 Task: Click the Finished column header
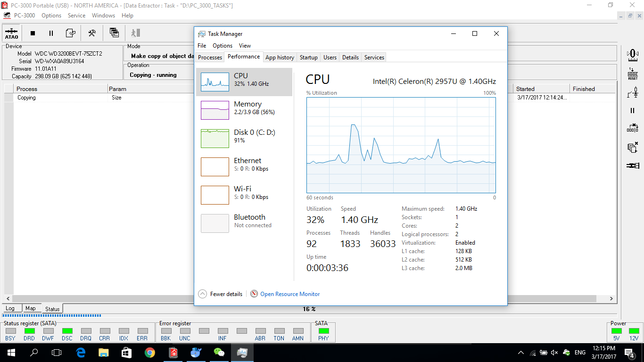point(593,89)
